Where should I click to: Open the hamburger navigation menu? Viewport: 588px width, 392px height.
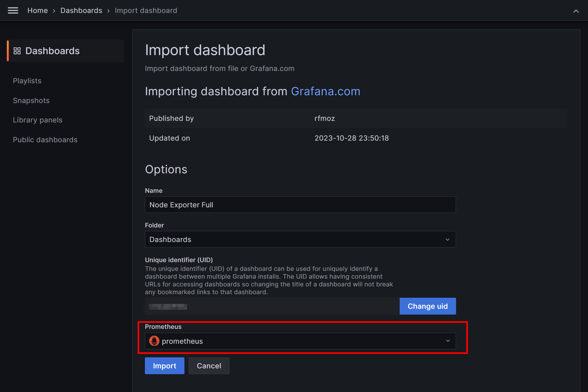coord(13,10)
